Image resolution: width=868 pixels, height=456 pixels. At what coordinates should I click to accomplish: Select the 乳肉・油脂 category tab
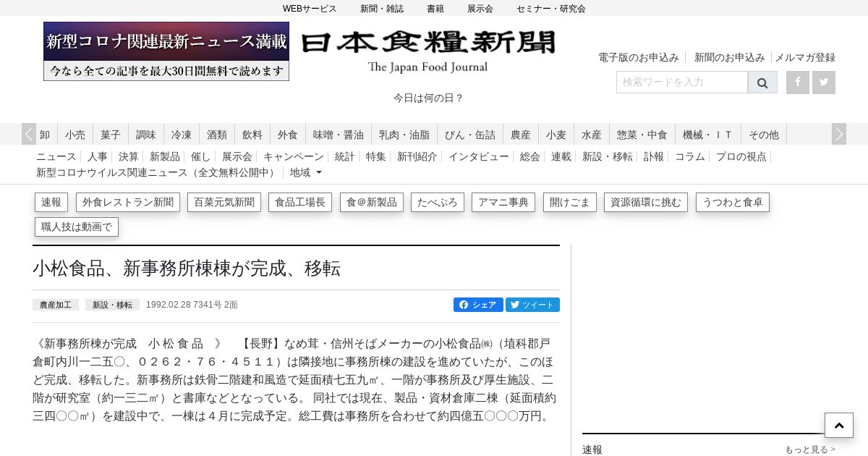tap(404, 135)
